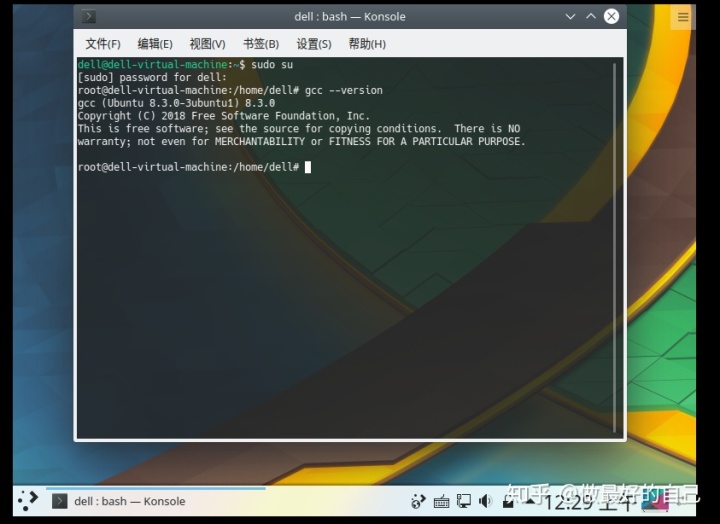Click the keyboard layout tray icon
The width and height of the screenshot is (720, 524).
coord(441,502)
